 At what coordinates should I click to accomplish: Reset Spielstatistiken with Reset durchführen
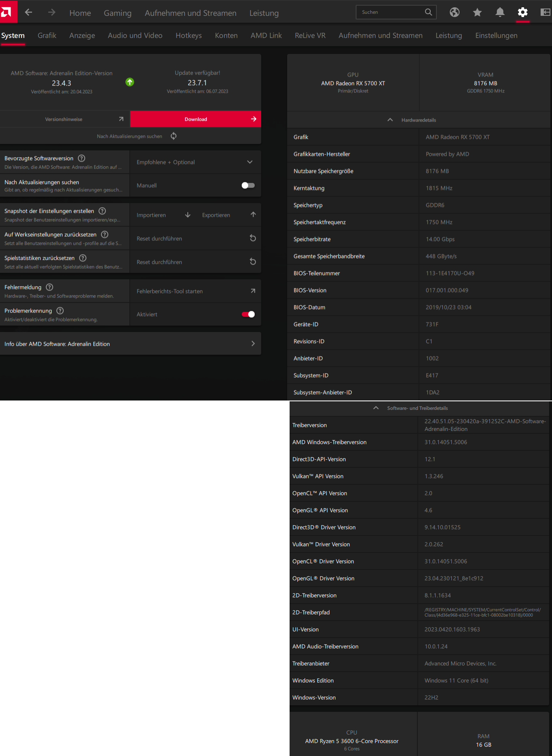point(195,262)
